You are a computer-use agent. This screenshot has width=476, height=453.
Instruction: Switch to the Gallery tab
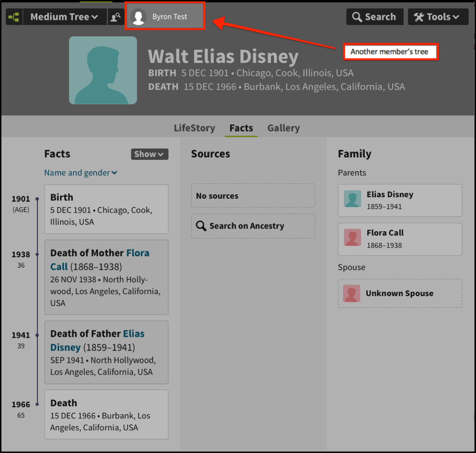coord(283,128)
